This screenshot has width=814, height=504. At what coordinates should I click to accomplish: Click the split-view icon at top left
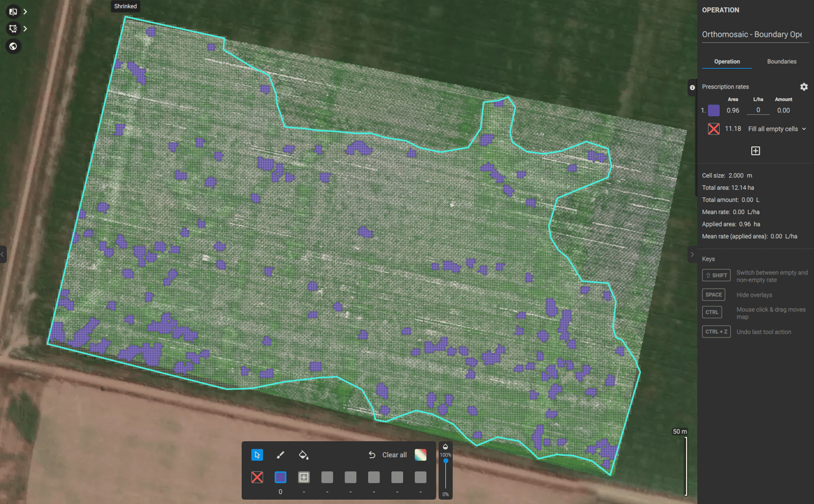[x=13, y=11]
